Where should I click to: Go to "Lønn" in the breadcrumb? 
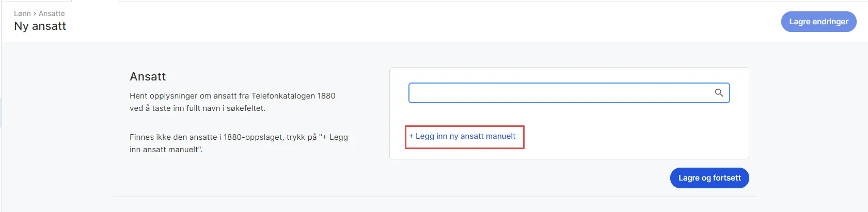coord(22,13)
